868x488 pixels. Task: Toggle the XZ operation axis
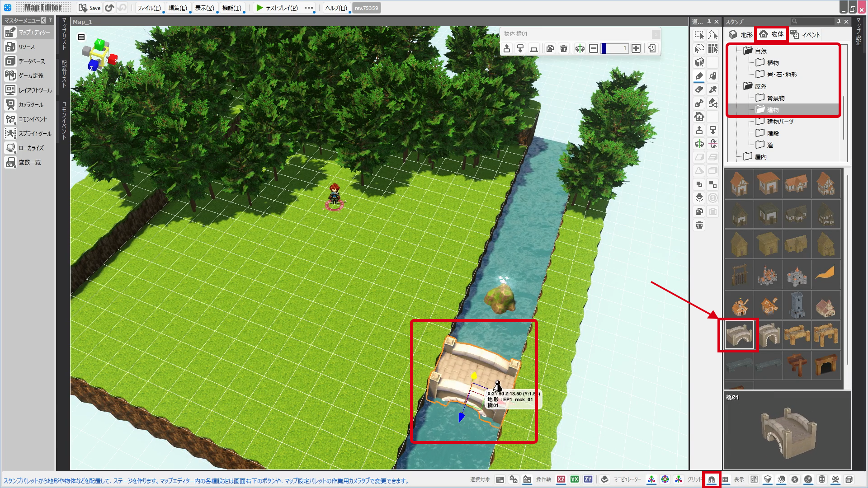pos(561,479)
